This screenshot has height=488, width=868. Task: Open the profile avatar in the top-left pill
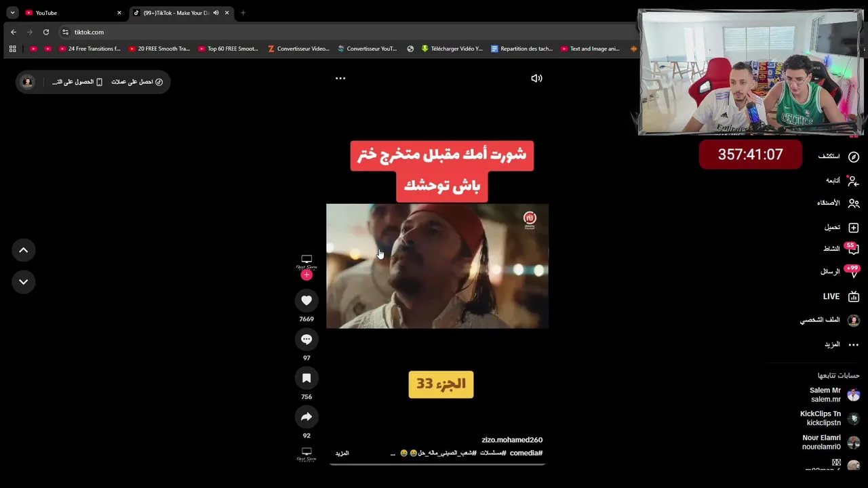click(27, 82)
